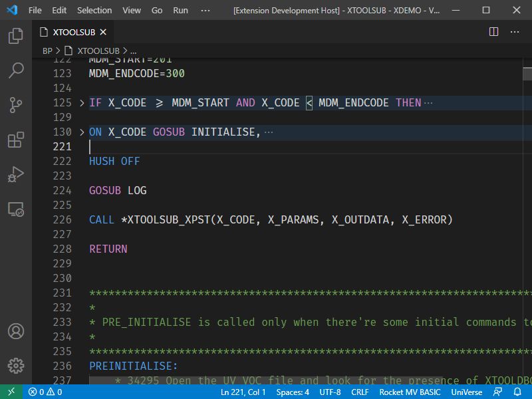Click the CALL *XTOOLSUB_XPST statement
Viewport: 532px width, 399px height.
tap(271, 220)
